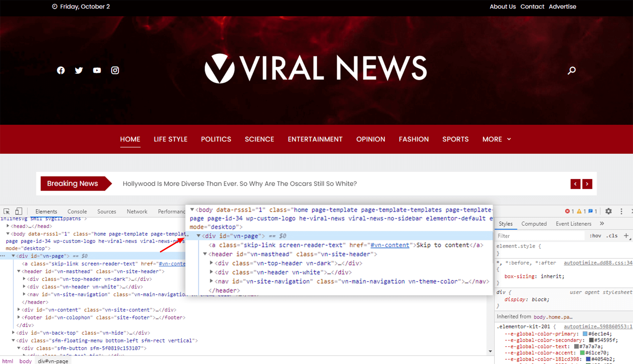The image size is (633, 364).
Task: Open the Instagram social icon
Action: pyautogui.click(x=115, y=70)
